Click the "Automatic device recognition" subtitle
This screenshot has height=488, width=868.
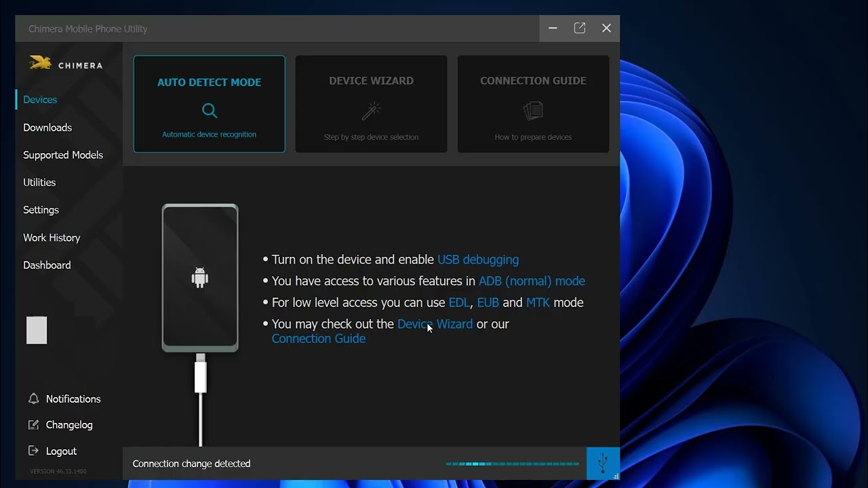(x=210, y=134)
